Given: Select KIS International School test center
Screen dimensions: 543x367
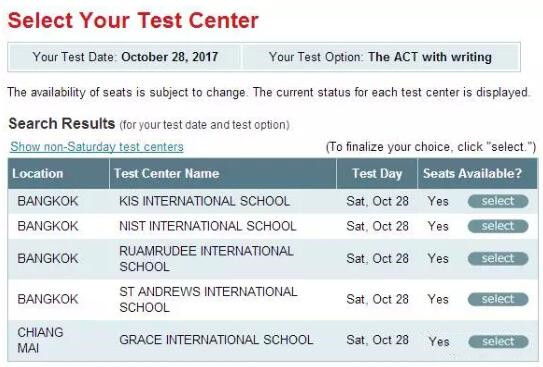Looking at the screenshot, I should click(498, 201).
